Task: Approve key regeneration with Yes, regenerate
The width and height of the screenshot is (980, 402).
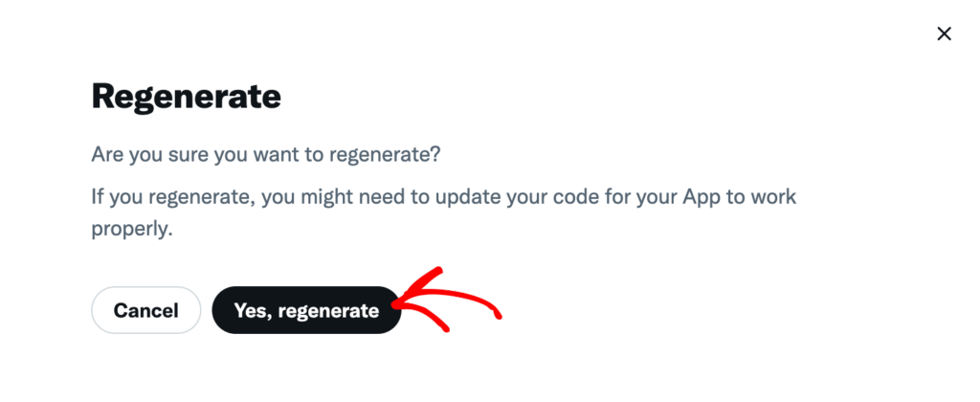Action: tap(306, 310)
